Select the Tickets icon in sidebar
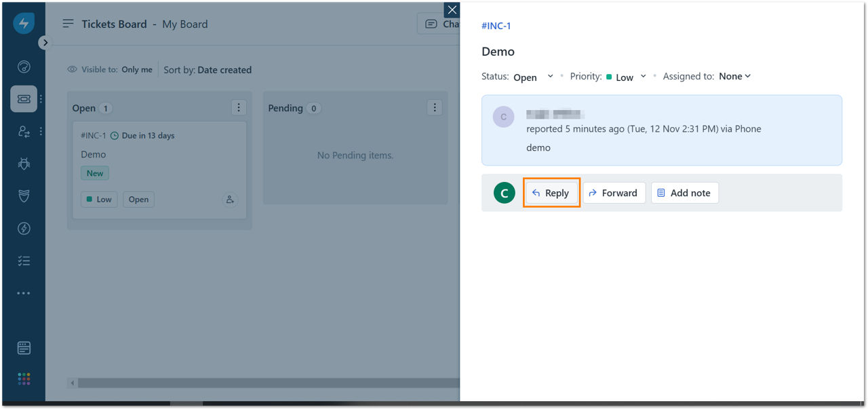Viewport: 868px width, 410px height. click(24, 99)
